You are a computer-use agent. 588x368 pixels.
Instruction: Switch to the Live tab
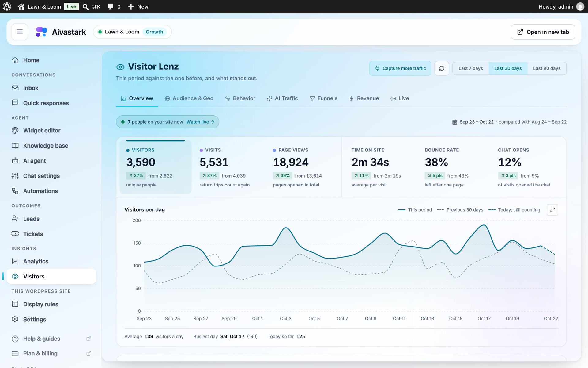pyautogui.click(x=400, y=98)
